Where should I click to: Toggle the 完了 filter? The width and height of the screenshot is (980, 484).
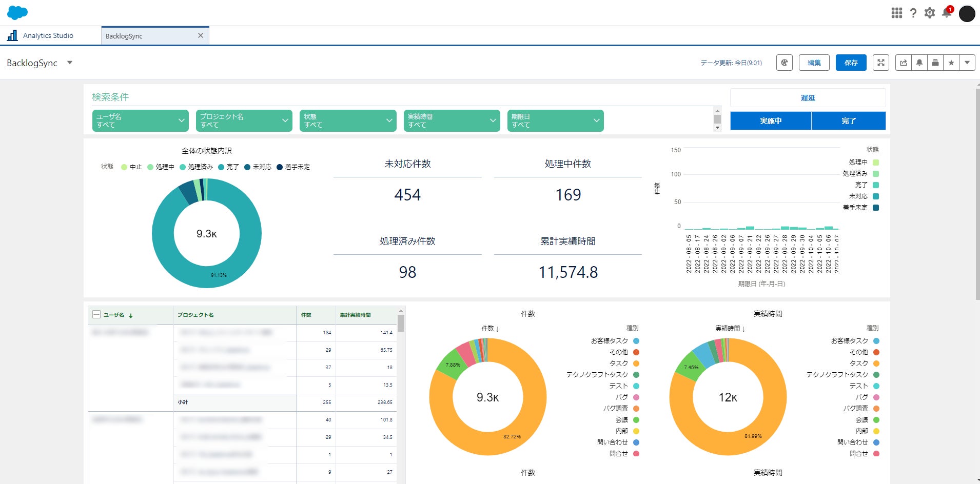[849, 121]
